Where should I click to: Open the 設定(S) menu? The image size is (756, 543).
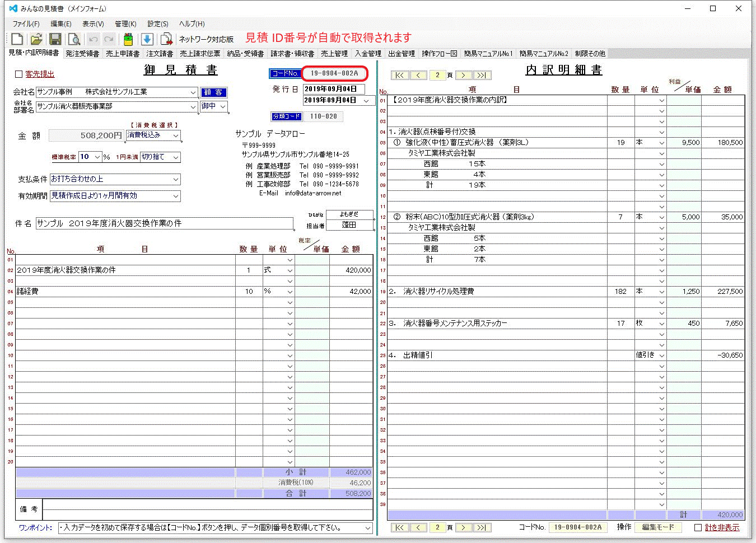pyautogui.click(x=158, y=24)
